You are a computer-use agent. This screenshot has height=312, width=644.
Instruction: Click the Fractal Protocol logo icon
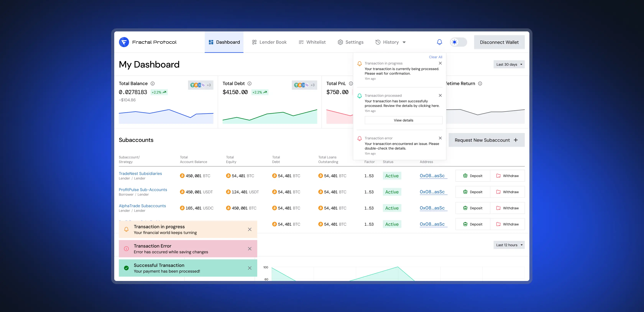click(x=124, y=42)
